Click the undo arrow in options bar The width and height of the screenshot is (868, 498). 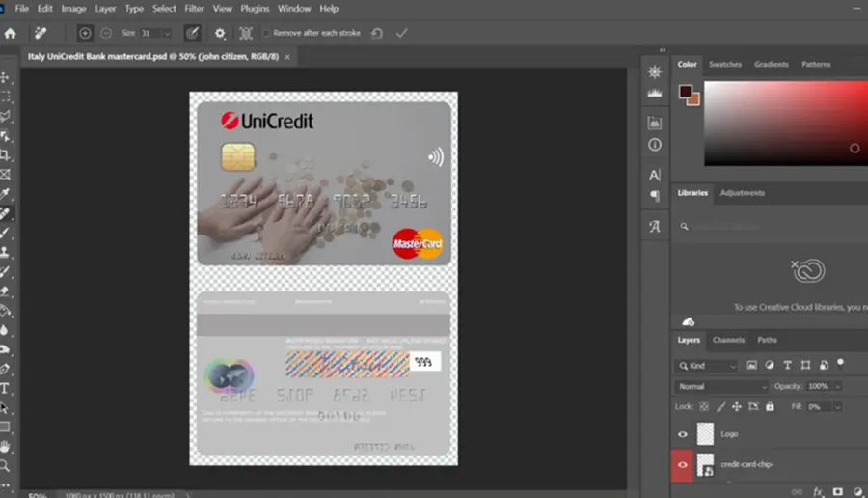coord(377,33)
